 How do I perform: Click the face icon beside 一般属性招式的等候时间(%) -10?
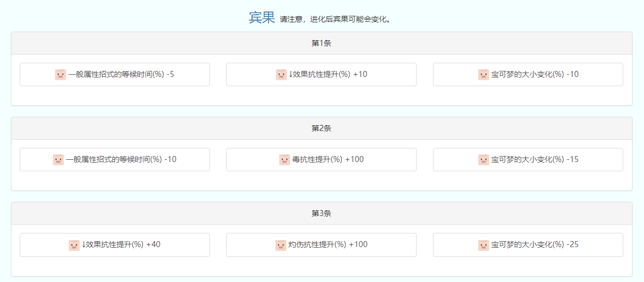(58, 160)
